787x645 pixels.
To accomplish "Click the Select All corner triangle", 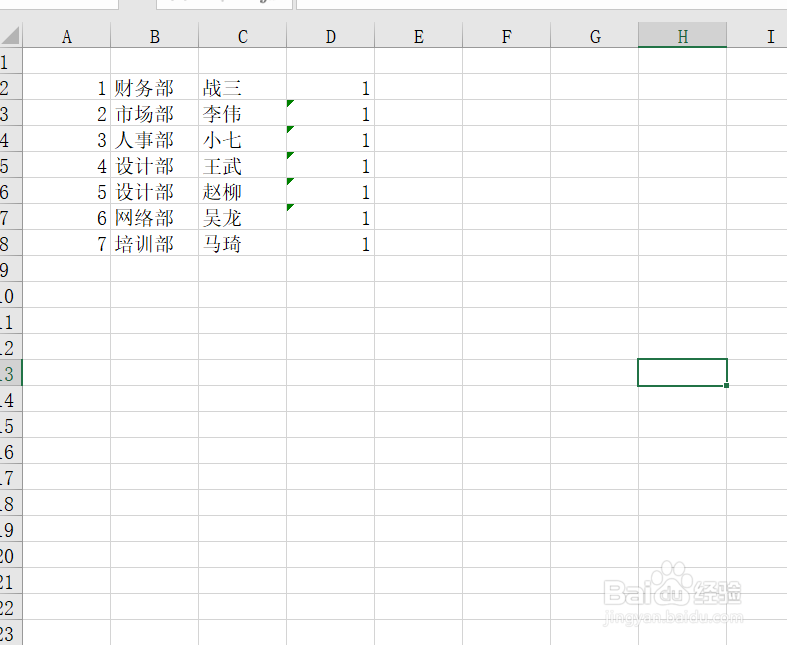I will 11,36.
